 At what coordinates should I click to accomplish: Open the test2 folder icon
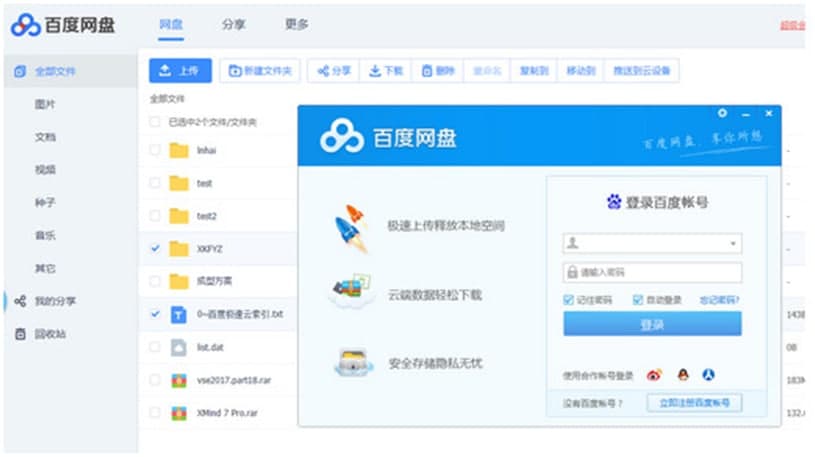coord(179,216)
